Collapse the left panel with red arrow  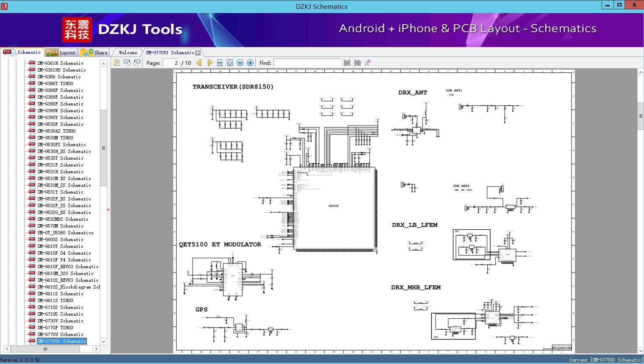(x=108, y=210)
